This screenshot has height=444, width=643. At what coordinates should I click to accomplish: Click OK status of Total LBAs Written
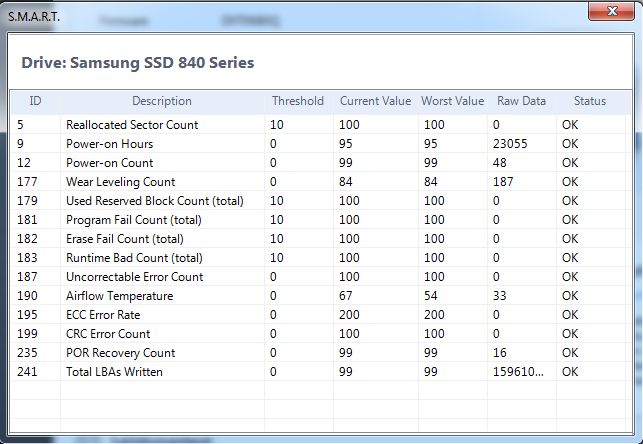tap(570, 371)
